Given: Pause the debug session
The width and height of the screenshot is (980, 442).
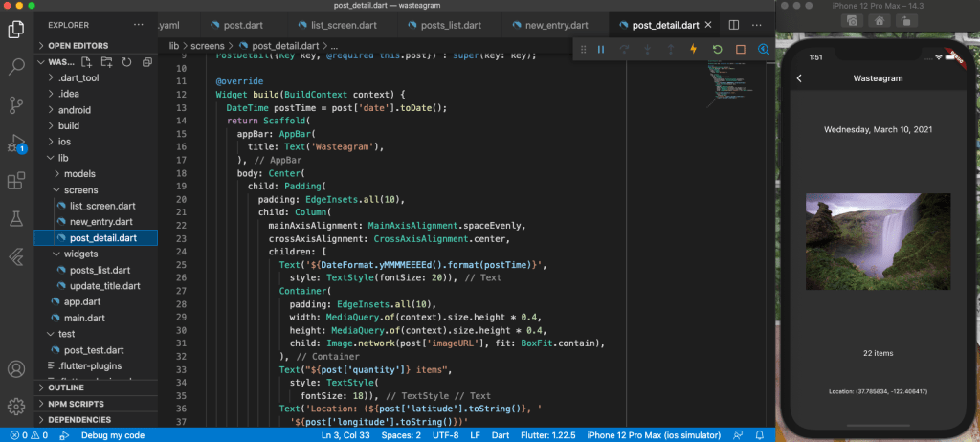Looking at the screenshot, I should tap(602, 49).
